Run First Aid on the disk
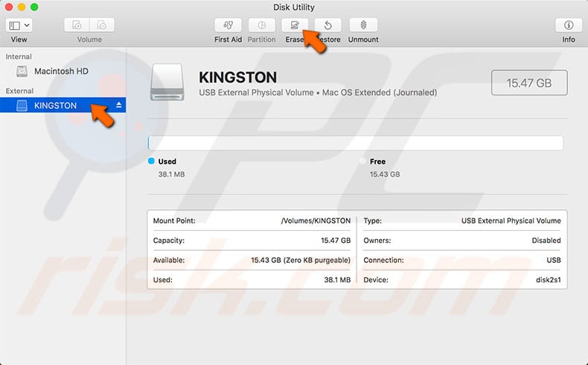The image size is (588, 365). click(228, 25)
